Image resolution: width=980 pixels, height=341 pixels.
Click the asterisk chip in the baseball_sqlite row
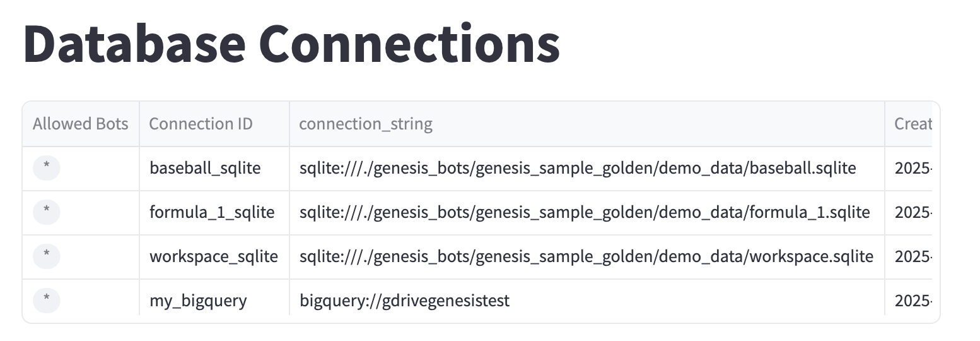[47, 168]
